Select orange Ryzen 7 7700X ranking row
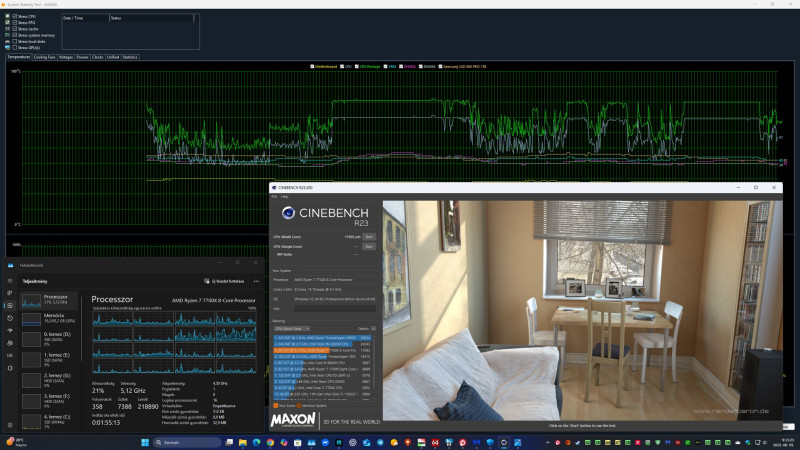The height and width of the screenshot is (450, 800). tap(322, 351)
